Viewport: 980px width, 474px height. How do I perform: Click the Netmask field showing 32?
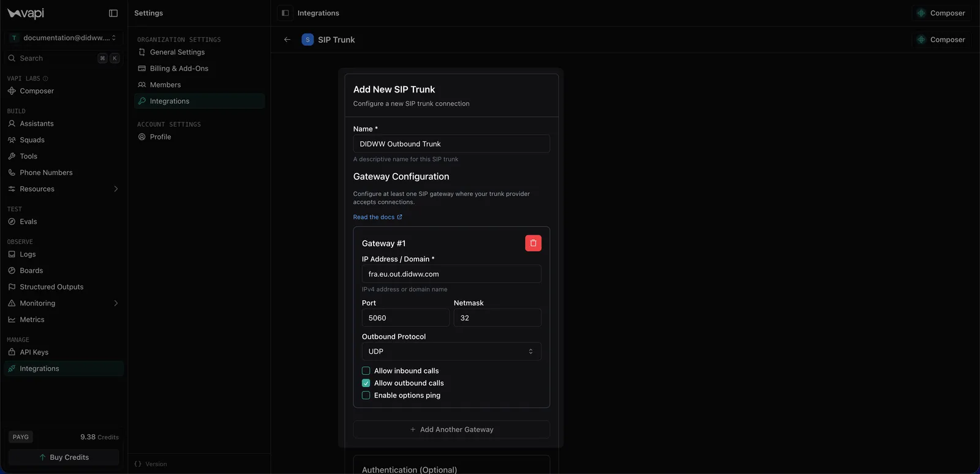(497, 318)
